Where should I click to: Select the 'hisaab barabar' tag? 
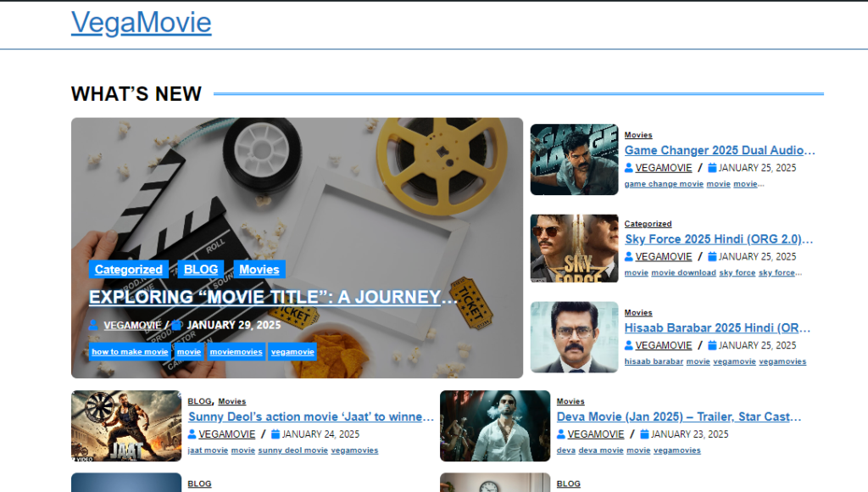pos(654,361)
